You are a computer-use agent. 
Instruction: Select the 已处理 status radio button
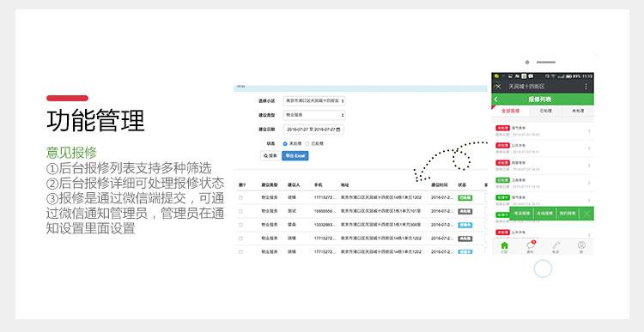(307, 144)
